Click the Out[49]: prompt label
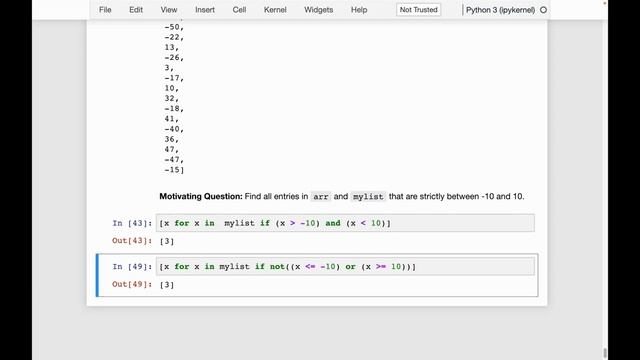The image size is (640, 360). coord(132,284)
